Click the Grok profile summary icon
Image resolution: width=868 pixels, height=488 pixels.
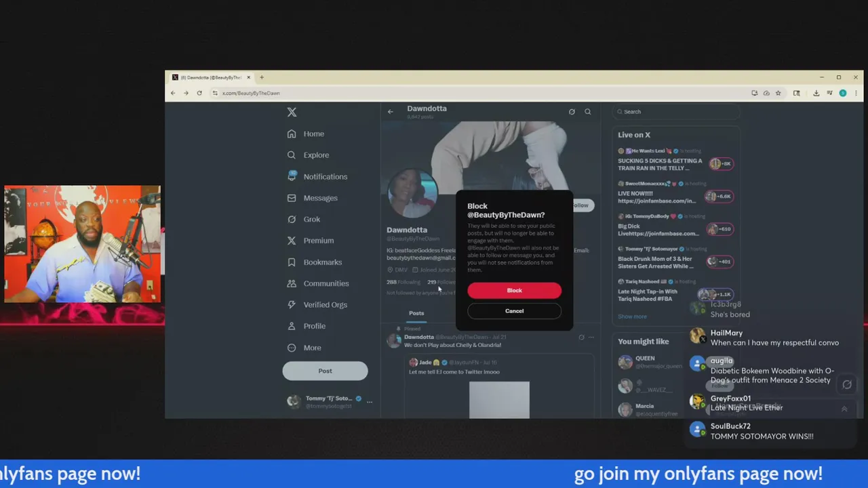point(572,112)
